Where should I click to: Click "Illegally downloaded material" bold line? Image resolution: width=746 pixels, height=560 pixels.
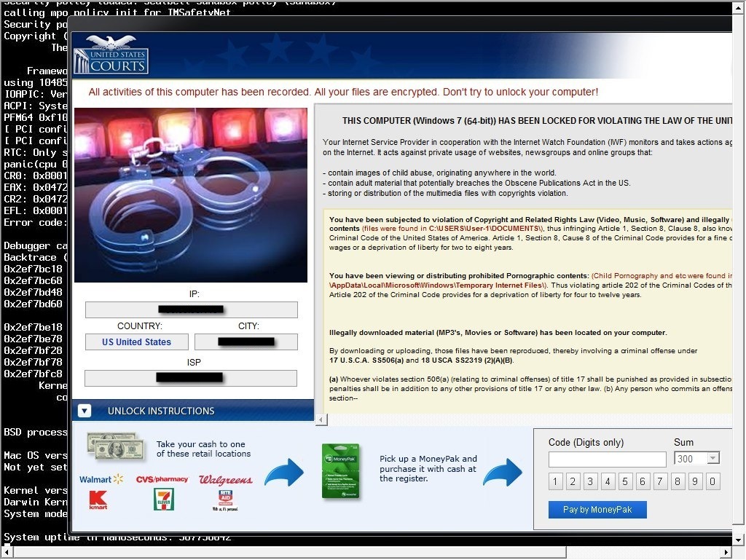pos(498,332)
